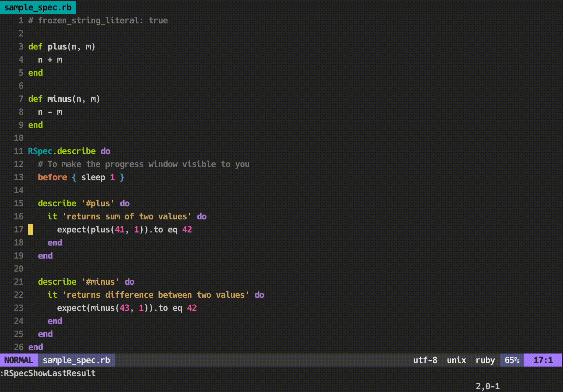
Task: Click 'returns sum of two values' string
Action: coord(127,216)
